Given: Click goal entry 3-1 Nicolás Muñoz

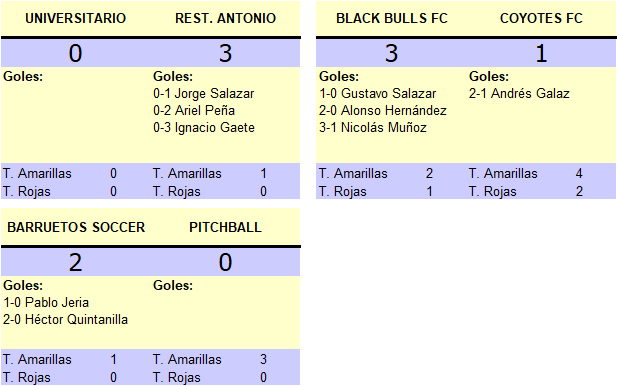Looking at the screenshot, I should (373, 127).
